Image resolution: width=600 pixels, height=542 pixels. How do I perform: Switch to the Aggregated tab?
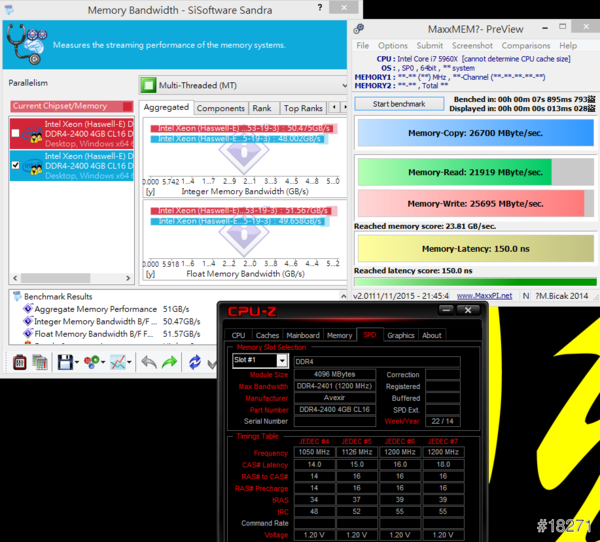coord(166,107)
